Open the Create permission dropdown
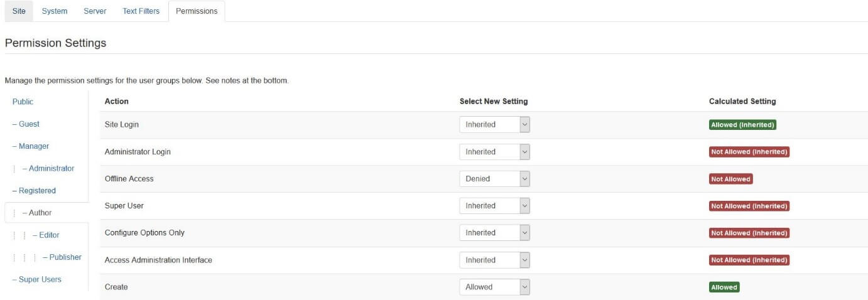 494,287
